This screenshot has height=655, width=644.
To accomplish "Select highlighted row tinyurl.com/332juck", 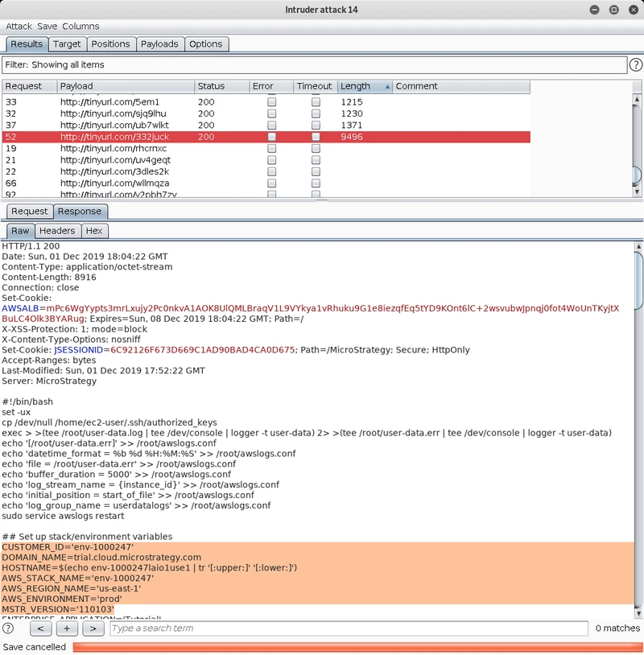I will click(x=266, y=137).
